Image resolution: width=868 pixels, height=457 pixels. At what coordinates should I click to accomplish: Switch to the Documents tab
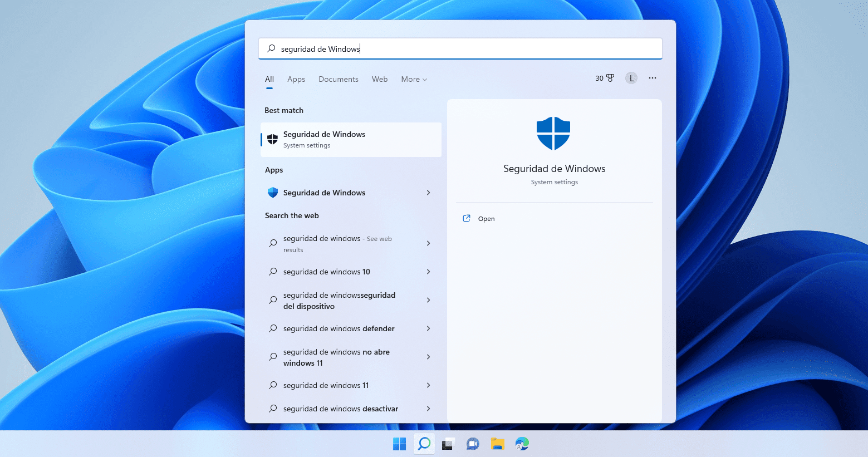point(338,79)
